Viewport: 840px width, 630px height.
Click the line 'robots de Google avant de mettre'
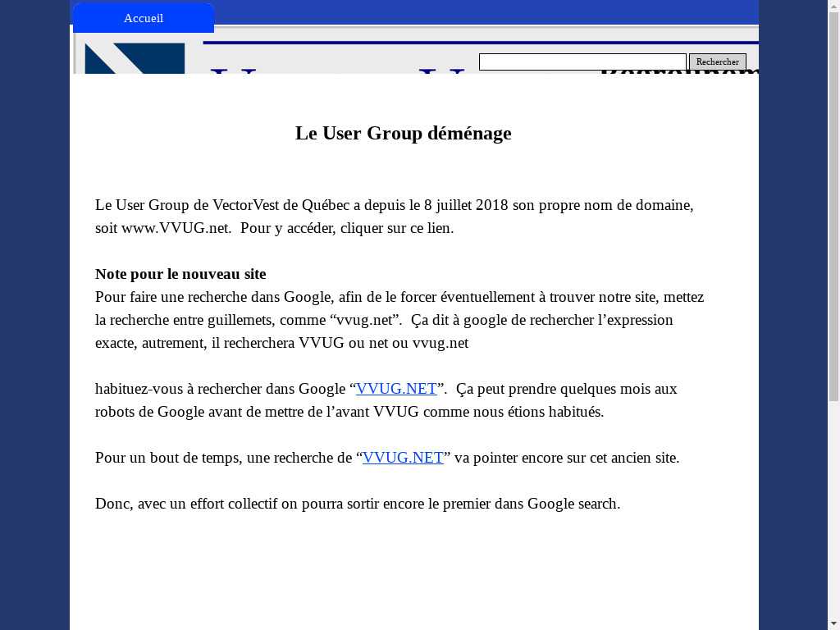click(x=349, y=412)
